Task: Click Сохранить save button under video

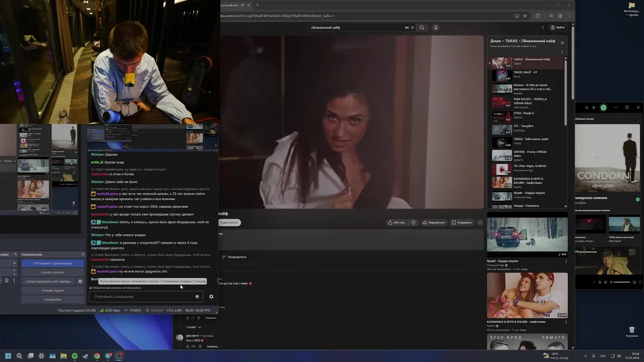Action: pyautogui.click(x=462, y=222)
